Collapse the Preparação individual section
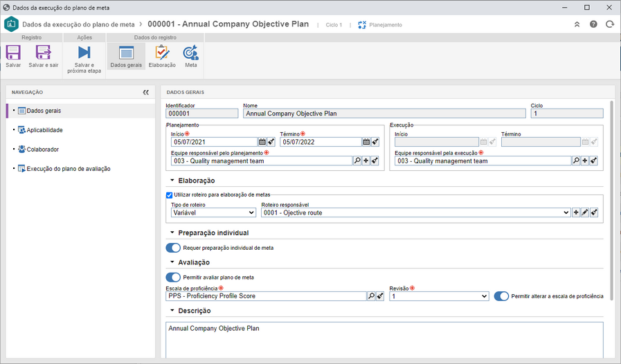 (x=172, y=233)
